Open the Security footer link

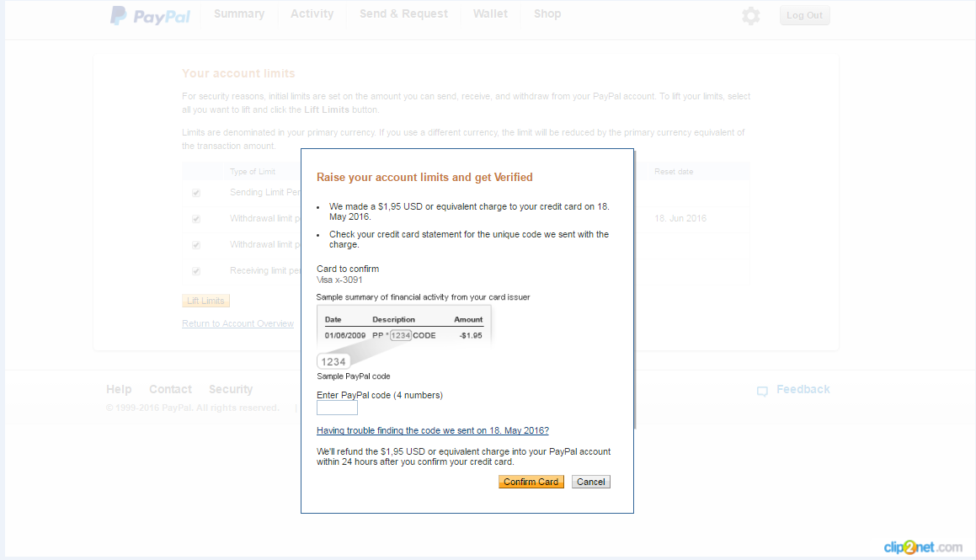pyautogui.click(x=231, y=390)
